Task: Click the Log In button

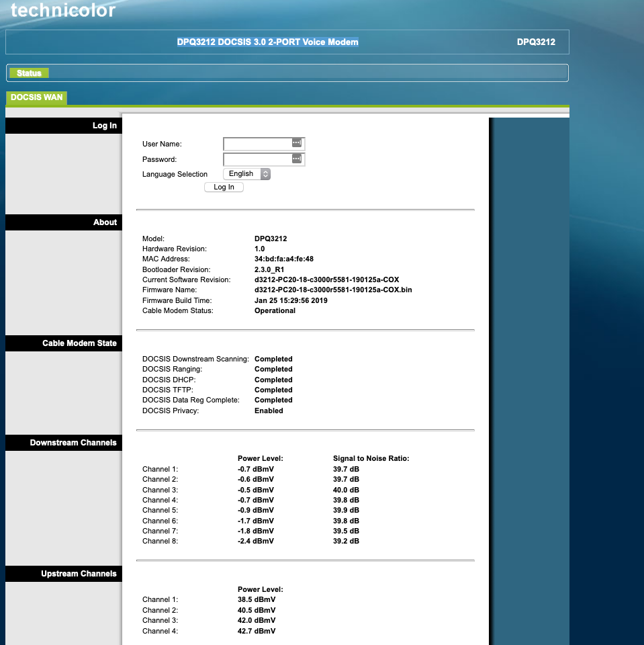Action: 224,187
